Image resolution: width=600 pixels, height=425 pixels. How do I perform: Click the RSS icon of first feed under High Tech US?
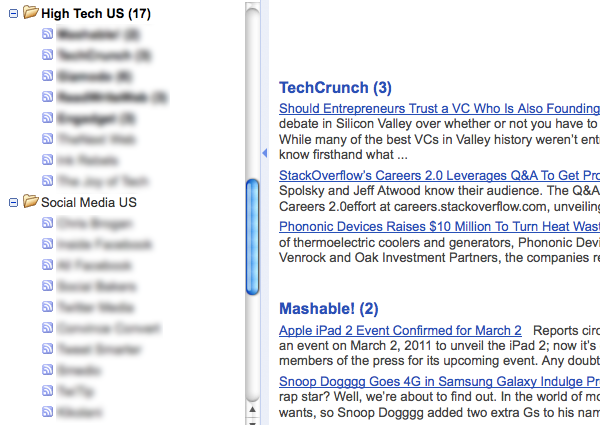47,33
